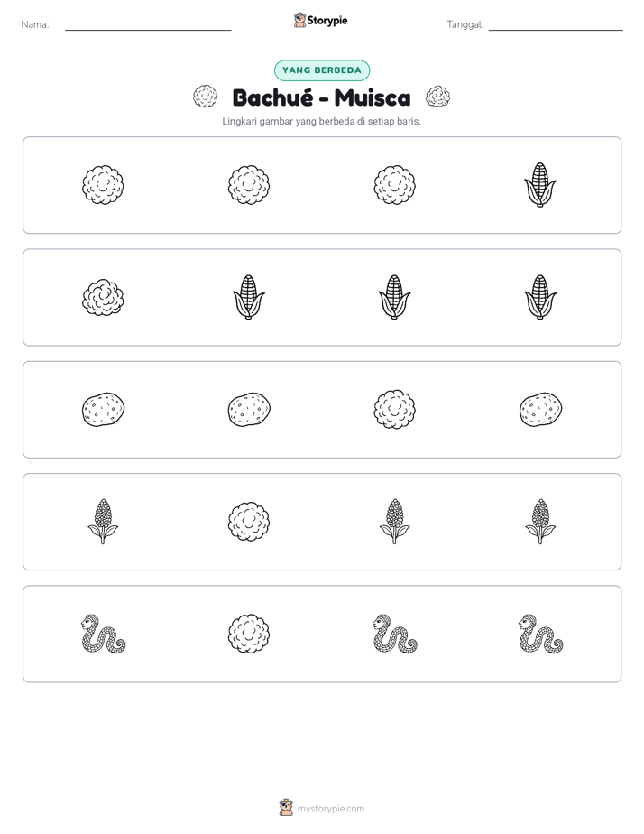Click the first wool ball in row one

(103, 185)
